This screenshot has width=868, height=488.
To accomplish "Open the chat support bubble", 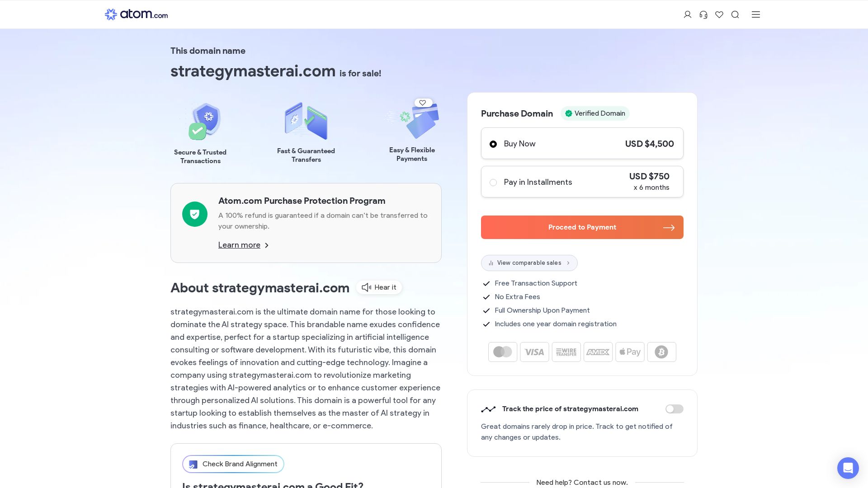I will 848,468.
